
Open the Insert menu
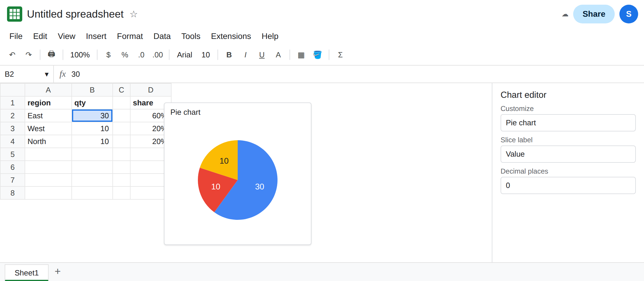pyautogui.click(x=96, y=36)
